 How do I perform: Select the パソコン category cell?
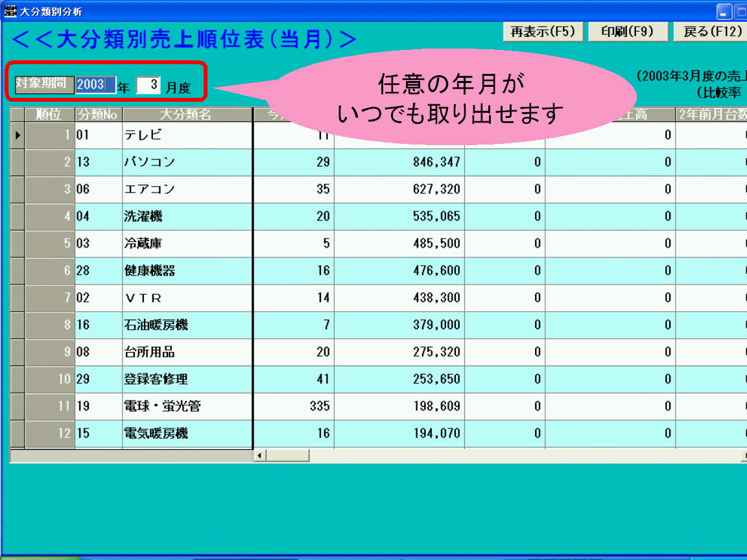[186, 163]
